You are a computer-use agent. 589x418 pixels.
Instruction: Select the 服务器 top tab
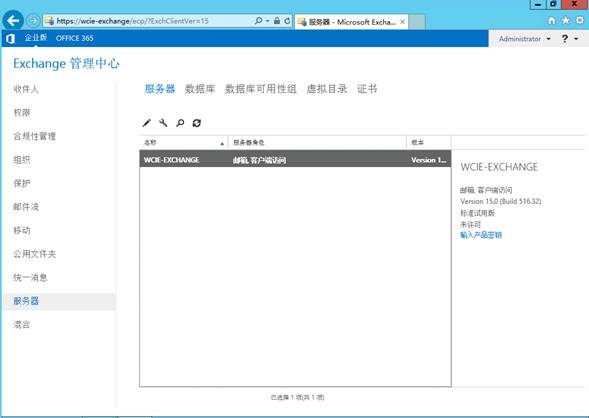click(x=160, y=89)
